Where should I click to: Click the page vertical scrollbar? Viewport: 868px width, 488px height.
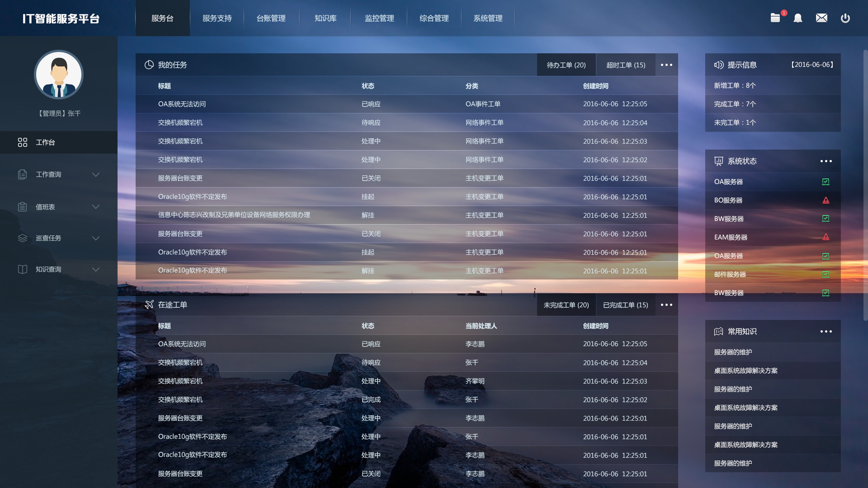[865, 185]
